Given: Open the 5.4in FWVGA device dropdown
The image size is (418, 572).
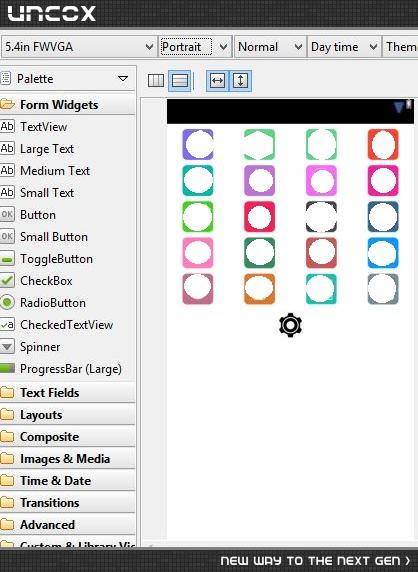Looking at the screenshot, I should [x=79, y=47].
